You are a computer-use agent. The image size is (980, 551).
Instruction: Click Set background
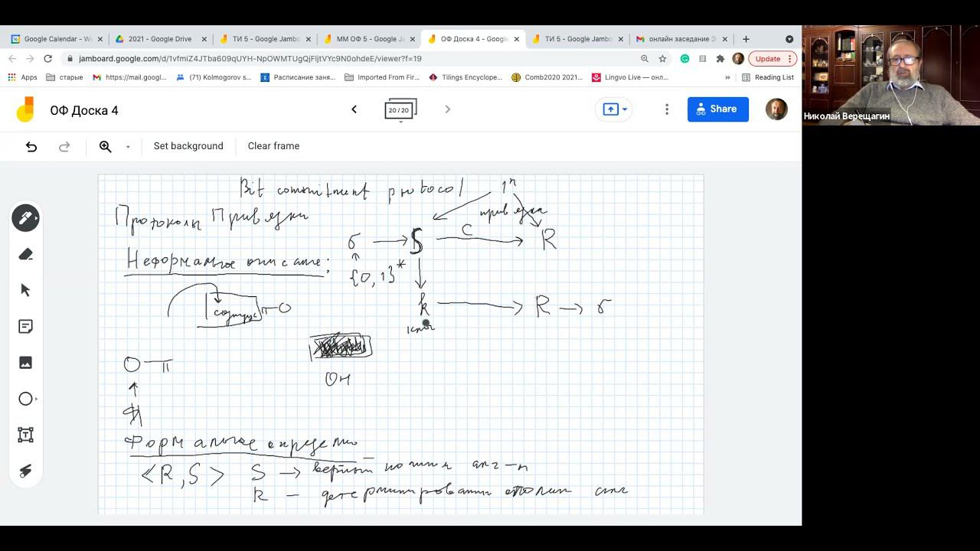click(x=188, y=146)
